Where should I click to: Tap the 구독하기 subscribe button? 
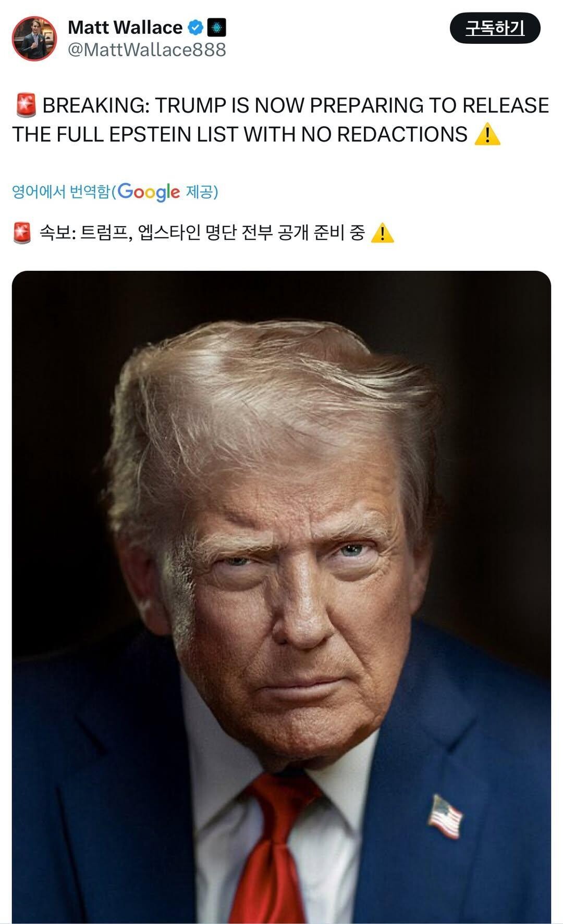[495, 28]
